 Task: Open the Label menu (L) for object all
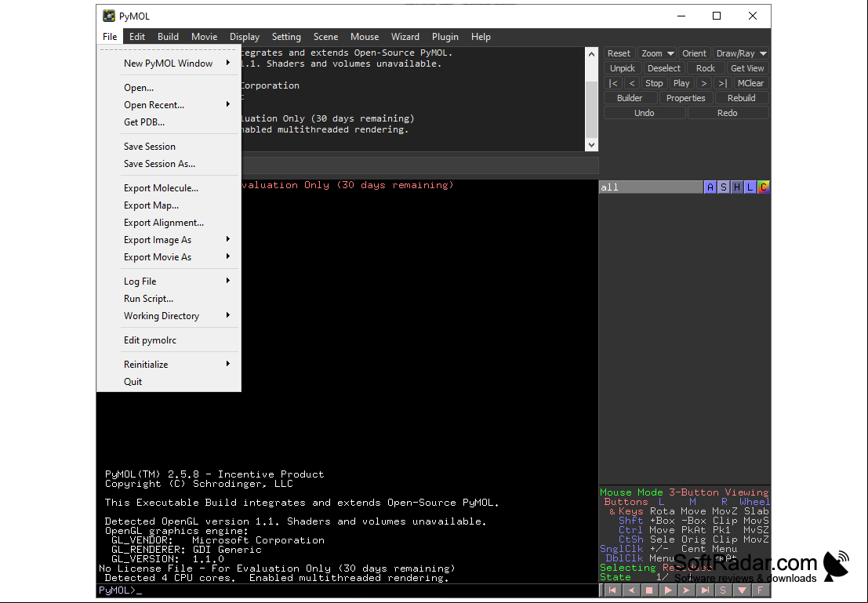point(750,187)
